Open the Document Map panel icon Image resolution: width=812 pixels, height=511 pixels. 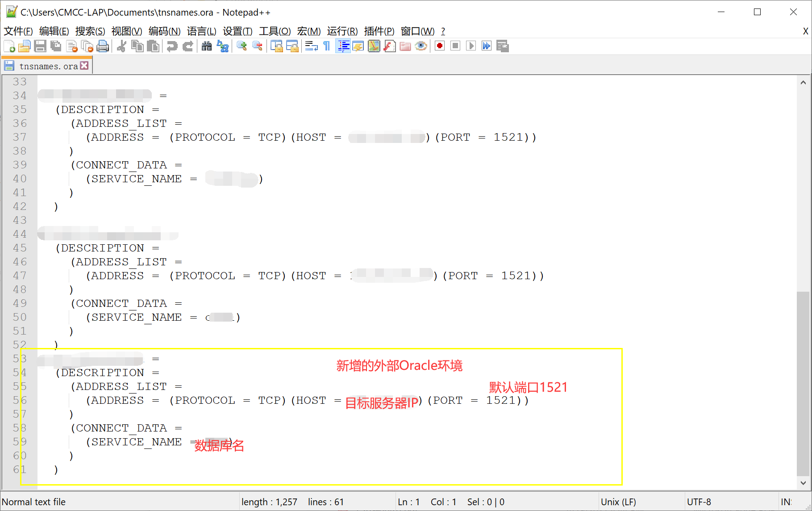click(374, 46)
